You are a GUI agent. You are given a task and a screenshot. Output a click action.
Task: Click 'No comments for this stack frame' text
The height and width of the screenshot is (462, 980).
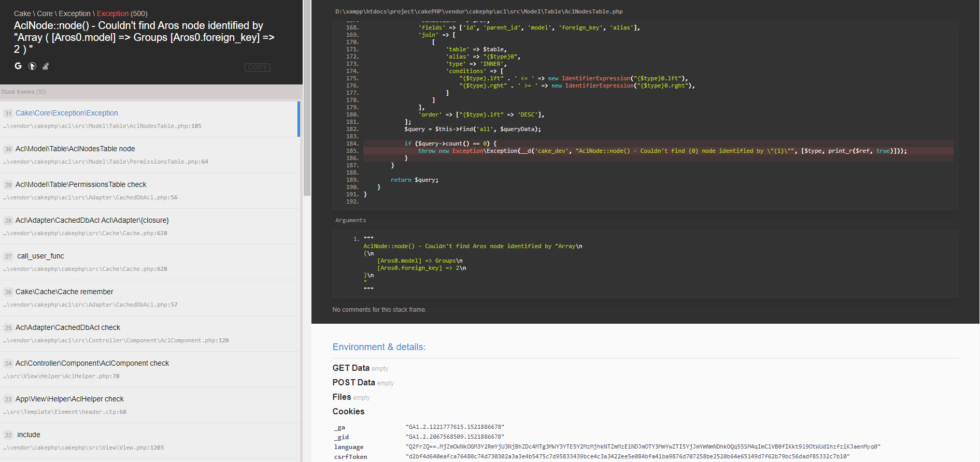coord(379,310)
